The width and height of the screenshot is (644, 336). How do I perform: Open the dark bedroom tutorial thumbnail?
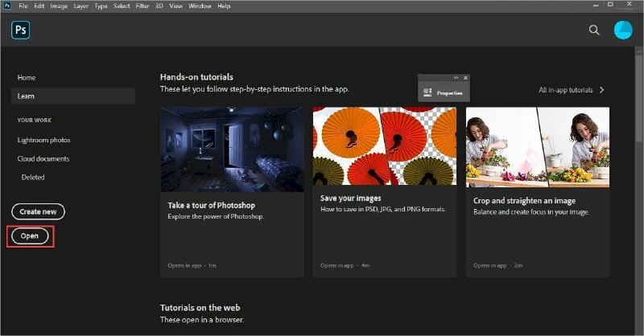[x=232, y=150]
